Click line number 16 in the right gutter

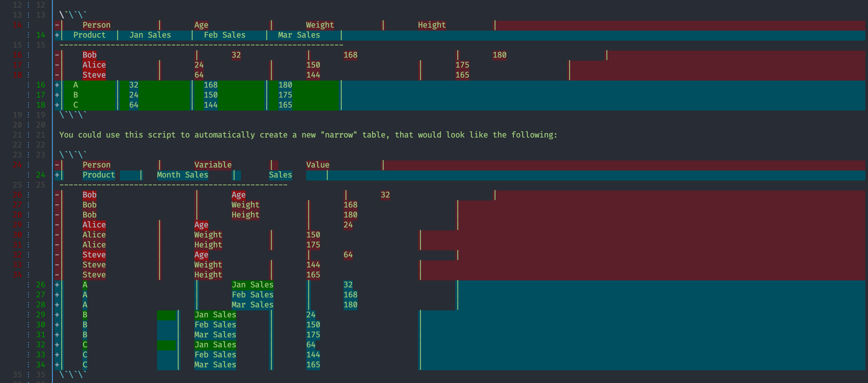(41, 85)
